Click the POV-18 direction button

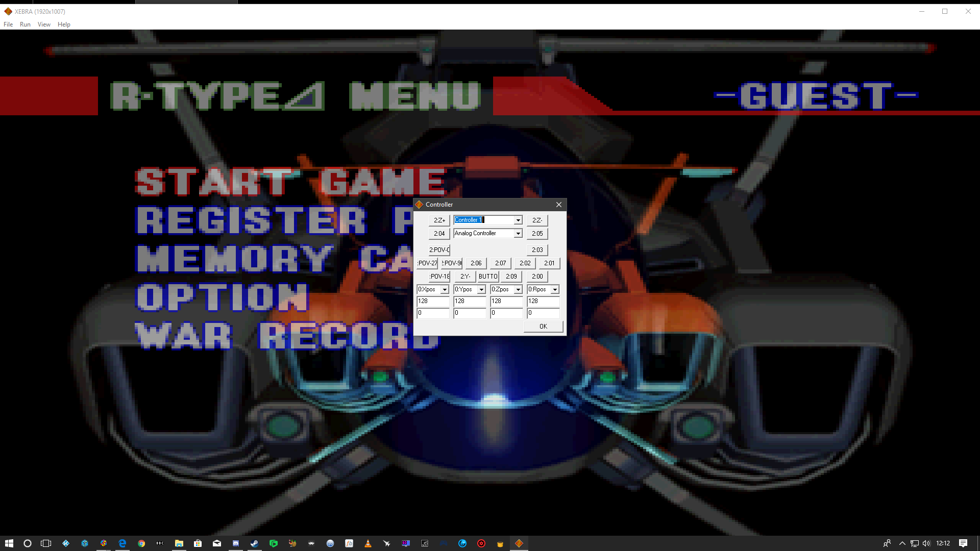(x=439, y=277)
